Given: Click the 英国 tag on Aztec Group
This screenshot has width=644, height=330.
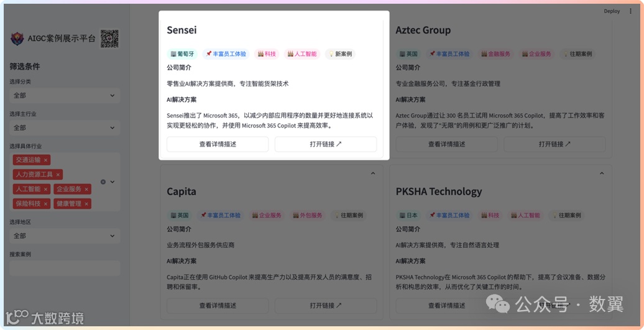Looking at the screenshot, I should tap(408, 54).
